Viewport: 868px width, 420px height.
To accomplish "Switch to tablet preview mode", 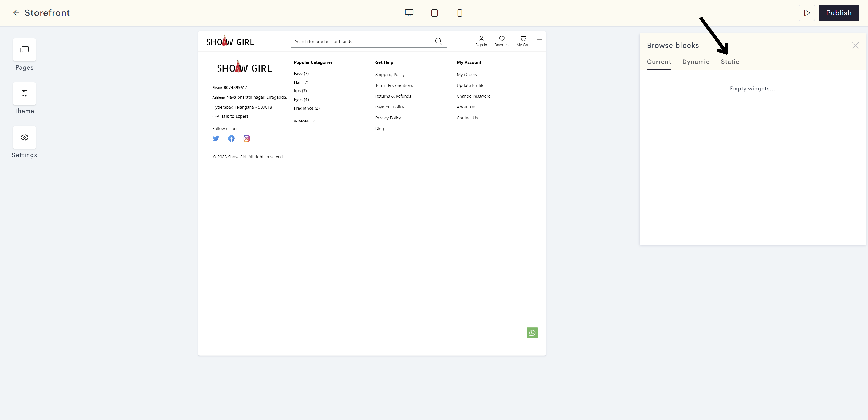I will (434, 13).
